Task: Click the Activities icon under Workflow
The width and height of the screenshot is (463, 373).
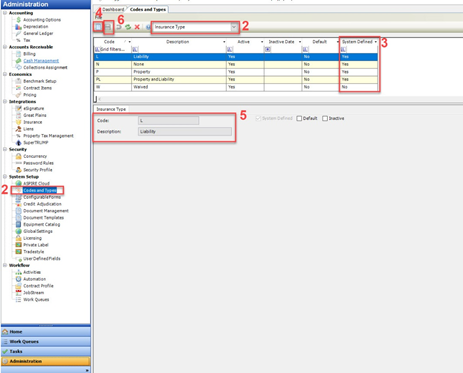Action: (x=19, y=272)
